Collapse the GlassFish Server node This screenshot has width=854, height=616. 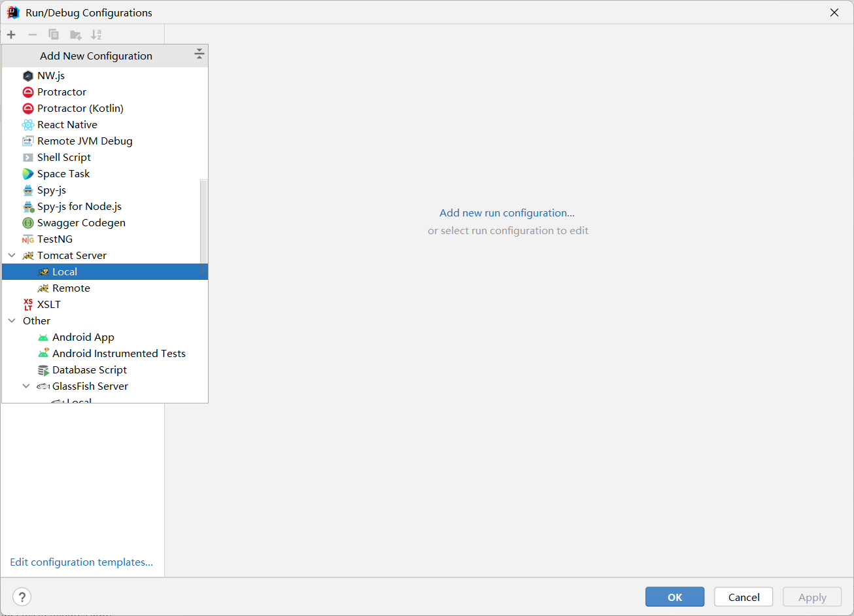point(27,386)
